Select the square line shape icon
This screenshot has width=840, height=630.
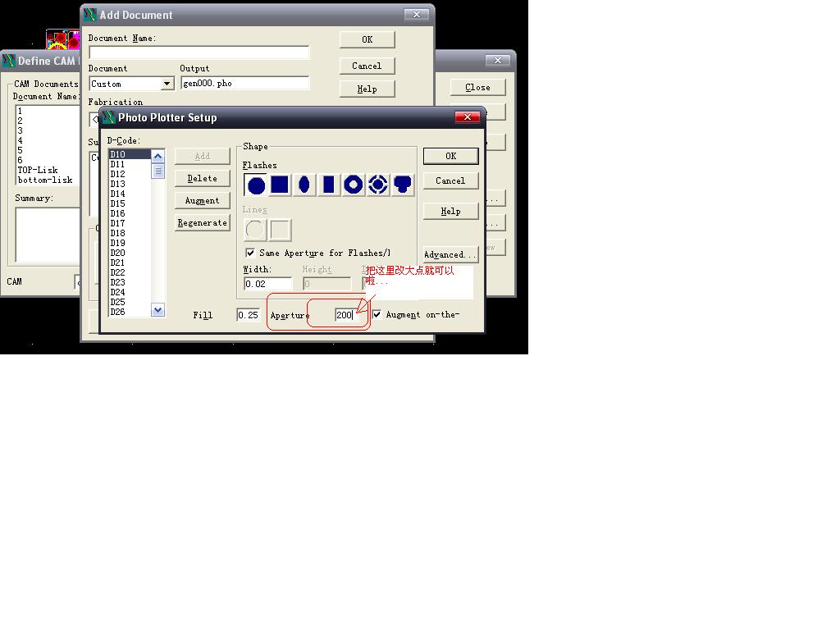(280, 230)
